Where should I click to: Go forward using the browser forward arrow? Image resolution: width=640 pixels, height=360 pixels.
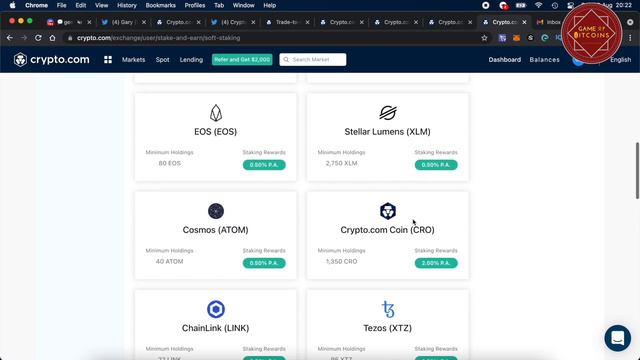pos(24,38)
